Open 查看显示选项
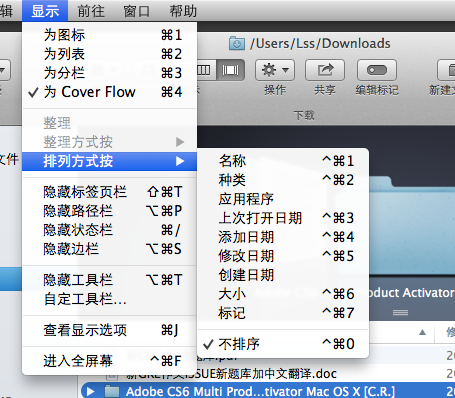455x398 pixels. tap(109, 330)
